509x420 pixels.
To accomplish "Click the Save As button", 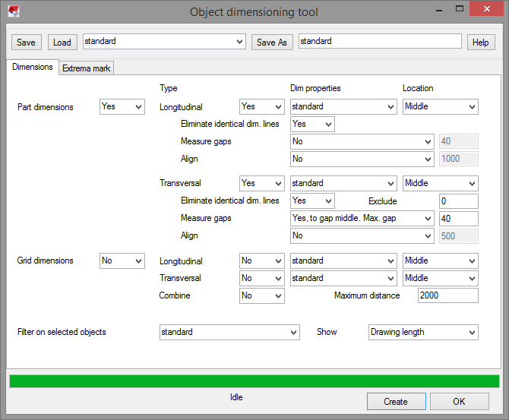I will (x=272, y=43).
